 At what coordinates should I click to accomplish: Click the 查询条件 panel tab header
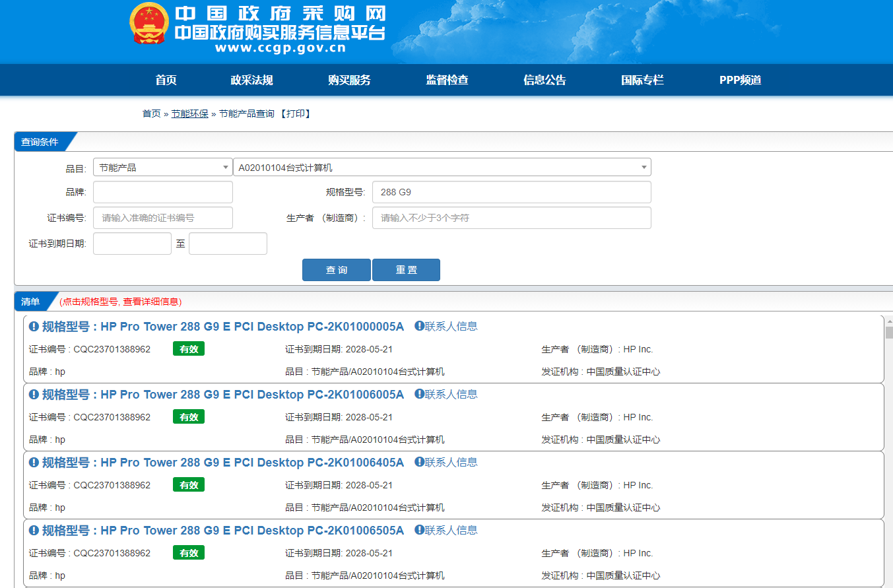41,142
